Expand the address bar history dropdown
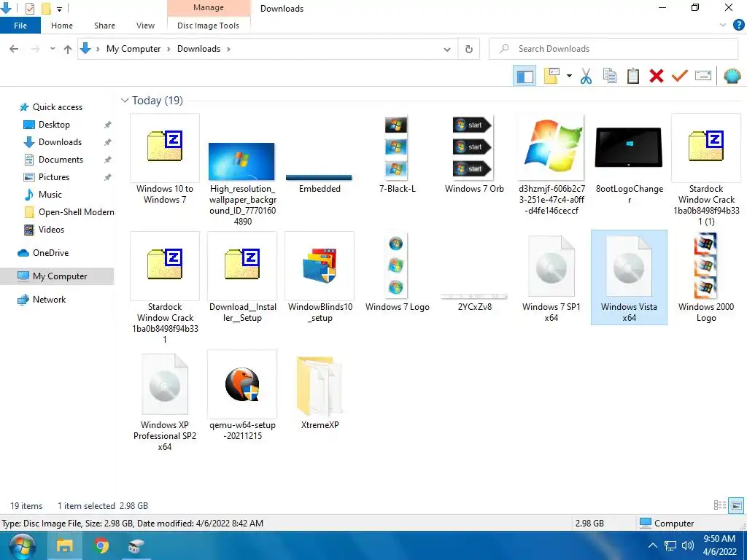747x560 pixels. pos(447,49)
